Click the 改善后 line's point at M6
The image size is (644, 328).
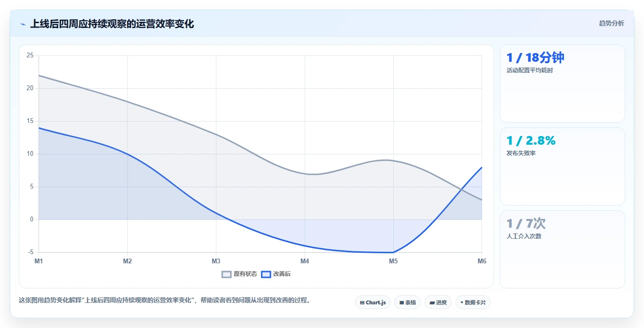click(482, 167)
